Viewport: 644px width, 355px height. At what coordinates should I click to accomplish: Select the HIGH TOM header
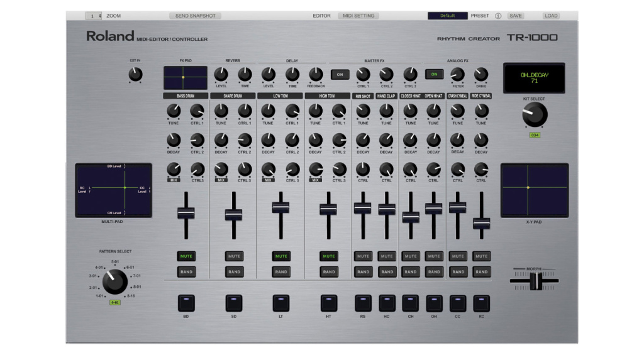click(327, 96)
